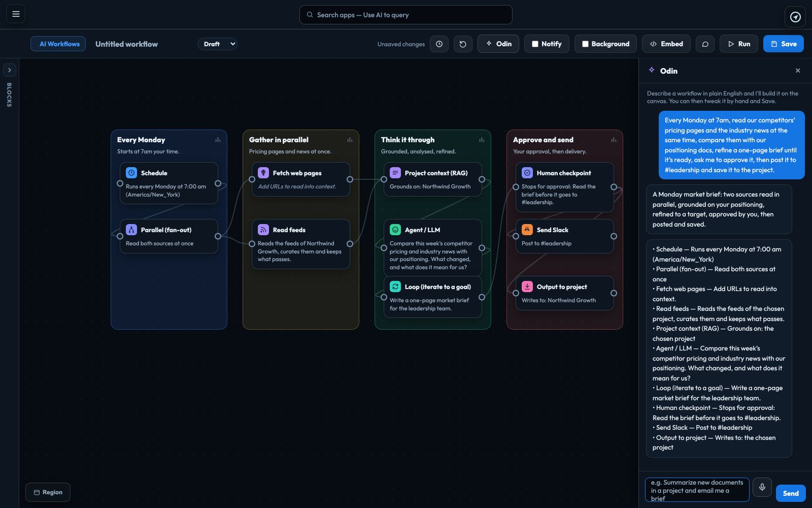Click the Approve and send group title
812x508 pixels.
pyautogui.click(x=543, y=140)
